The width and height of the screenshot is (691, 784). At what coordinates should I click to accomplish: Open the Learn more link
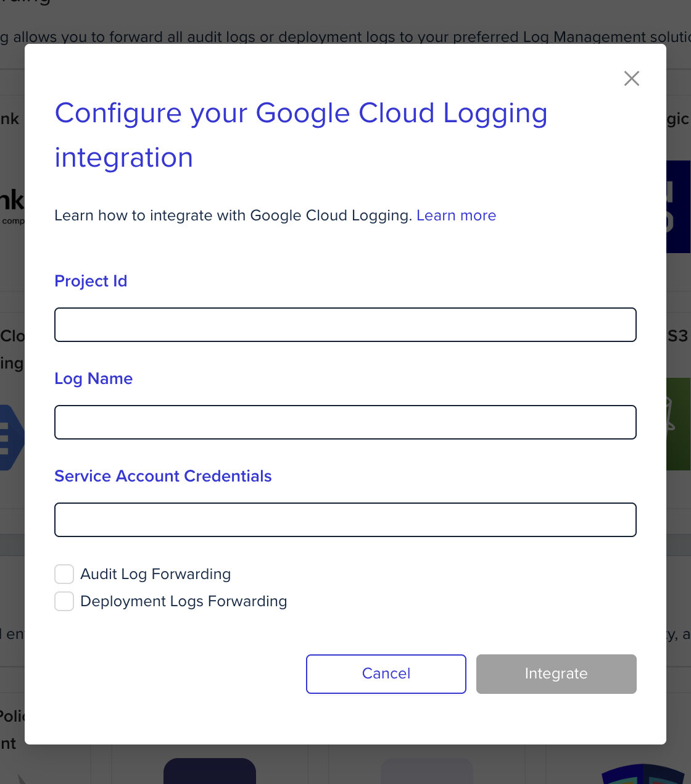456,215
